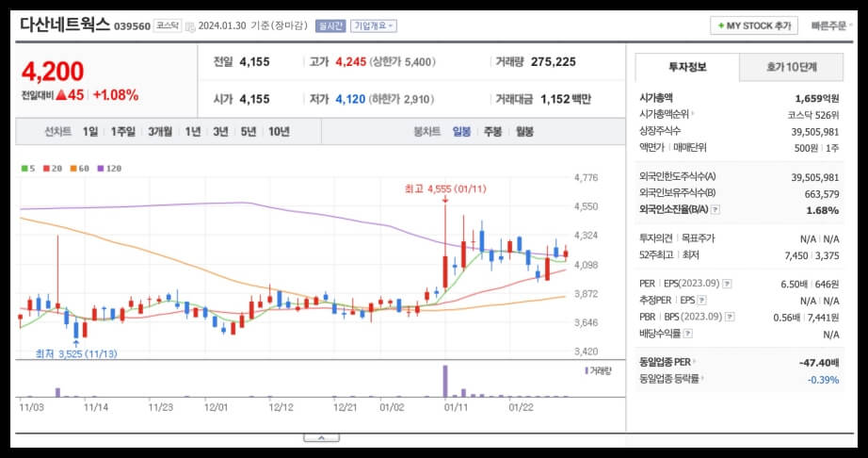
Task: Click the 최고 4,555 (01/11) chart marker
Action: pyautogui.click(x=445, y=189)
